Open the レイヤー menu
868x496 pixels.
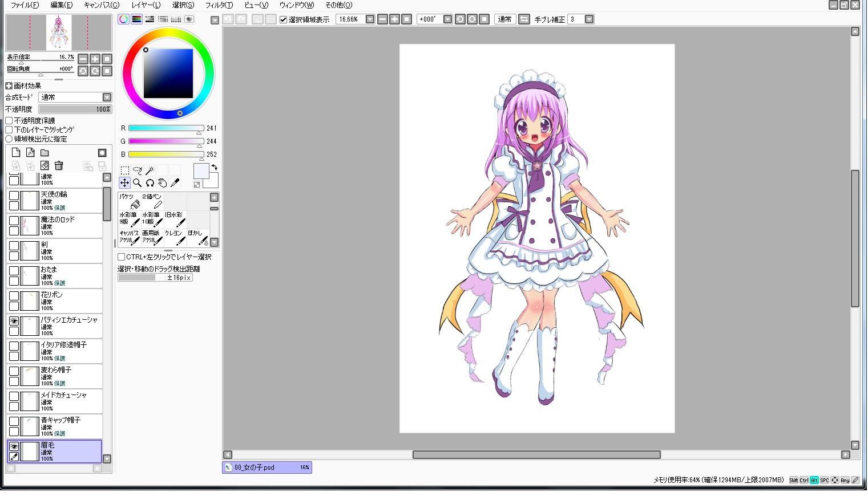[x=146, y=5]
